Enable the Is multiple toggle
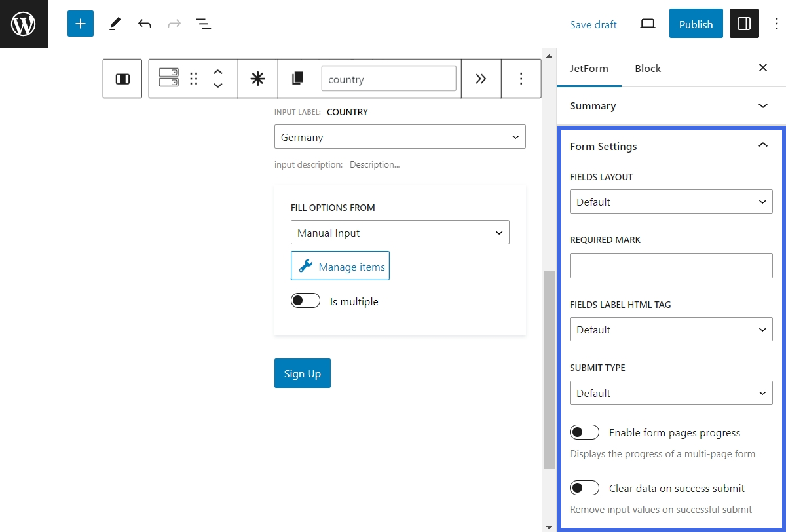Screen dimensions: 786x532 pyautogui.click(x=306, y=301)
